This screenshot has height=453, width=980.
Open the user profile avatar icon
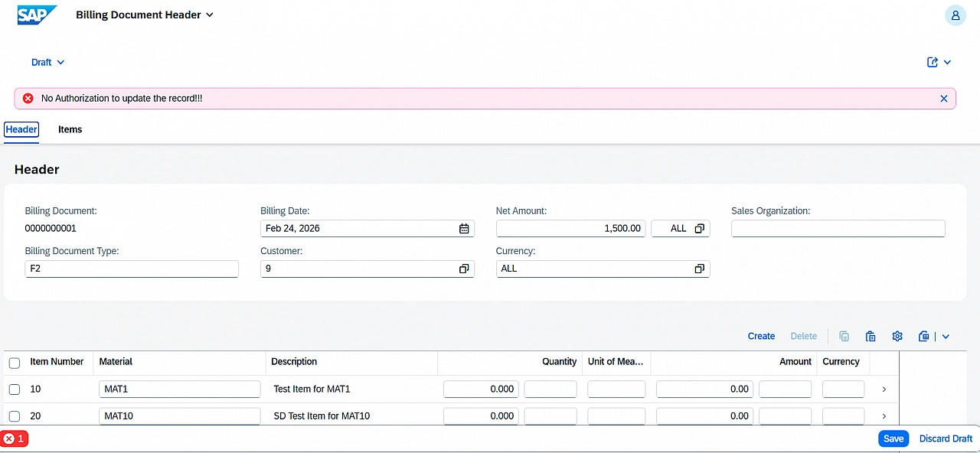[955, 15]
